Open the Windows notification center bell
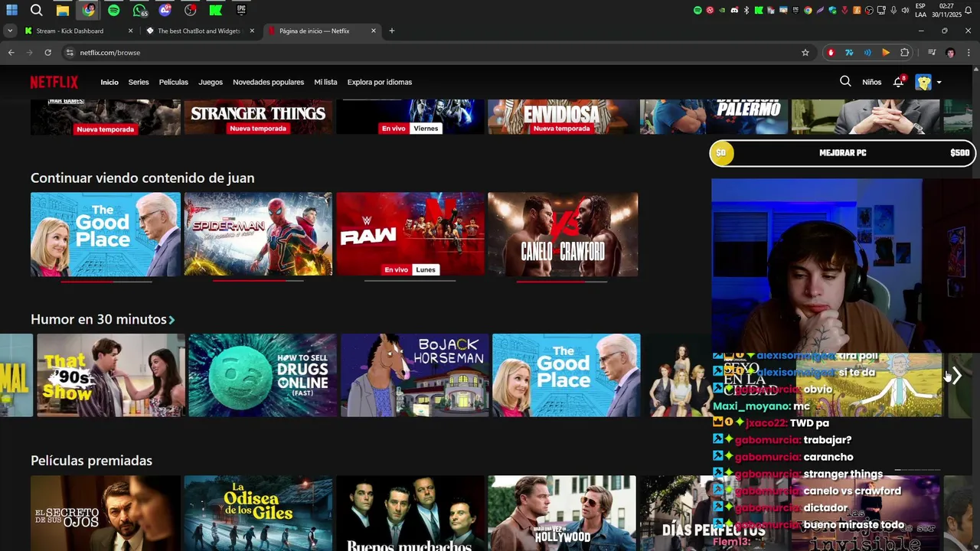Viewport: 980px width, 551px height. (x=968, y=10)
